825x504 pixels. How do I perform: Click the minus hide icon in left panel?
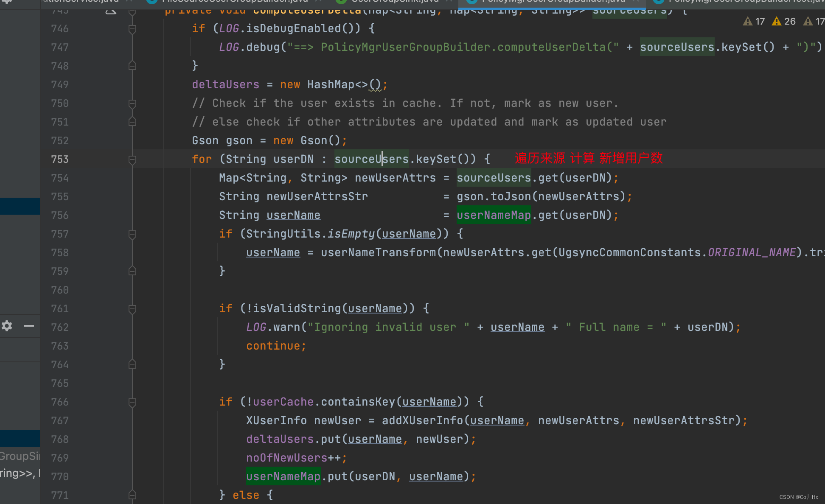[29, 326]
